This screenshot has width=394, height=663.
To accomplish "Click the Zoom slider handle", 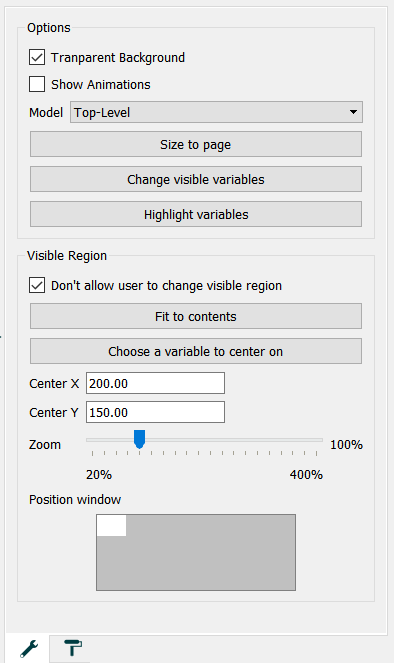I will [x=140, y=439].
